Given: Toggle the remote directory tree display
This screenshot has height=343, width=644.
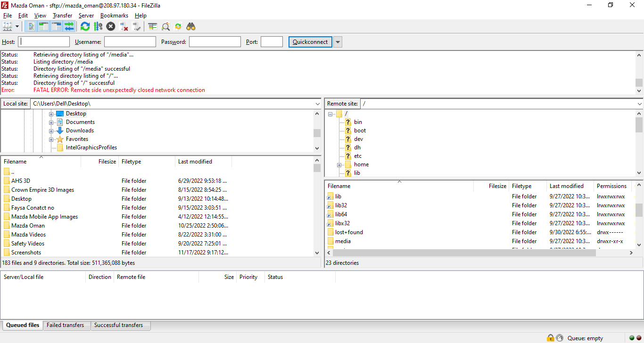Looking at the screenshot, I should click(x=57, y=26).
